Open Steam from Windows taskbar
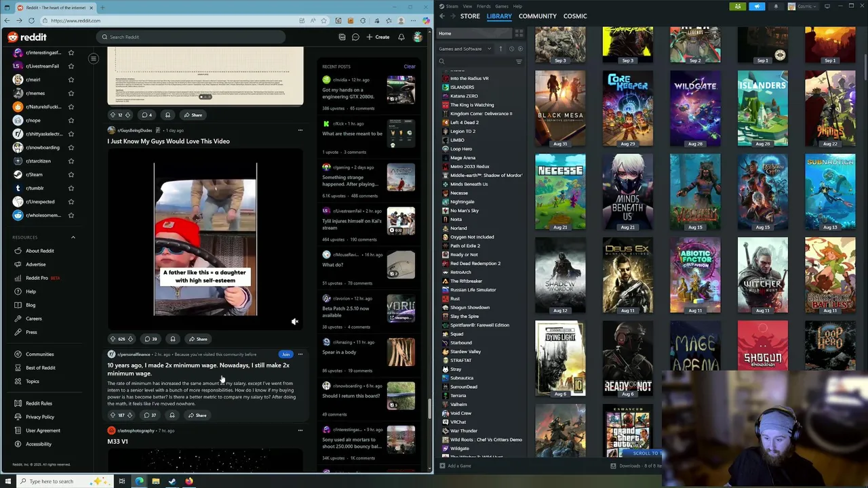Image resolution: width=868 pixels, height=488 pixels. point(172,481)
